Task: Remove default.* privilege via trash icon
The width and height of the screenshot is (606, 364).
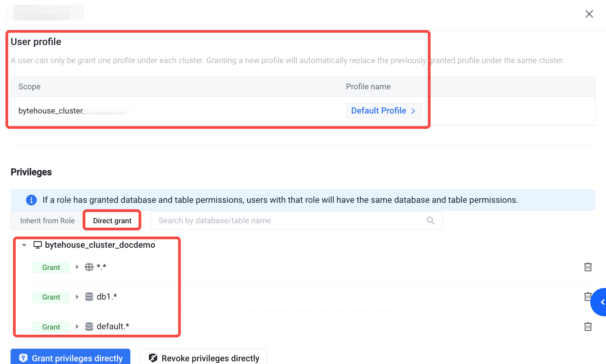Action: tap(588, 327)
